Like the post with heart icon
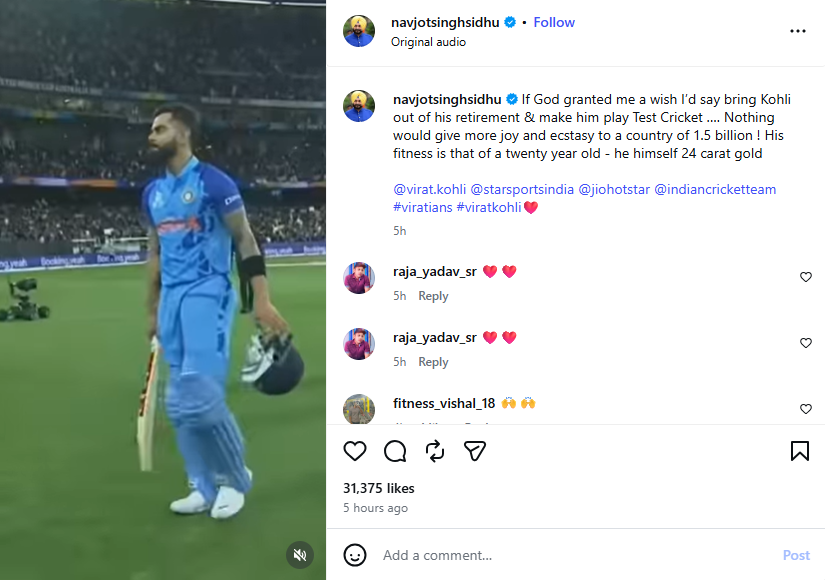 pos(355,451)
